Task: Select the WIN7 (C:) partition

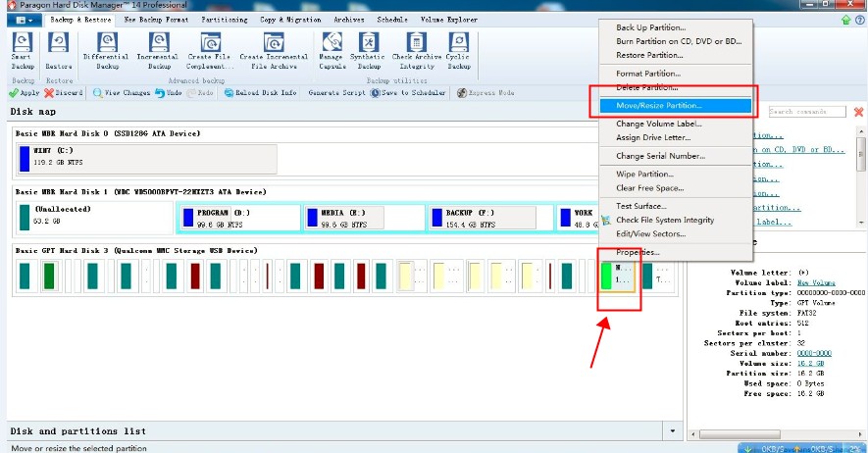Action: click(x=147, y=159)
